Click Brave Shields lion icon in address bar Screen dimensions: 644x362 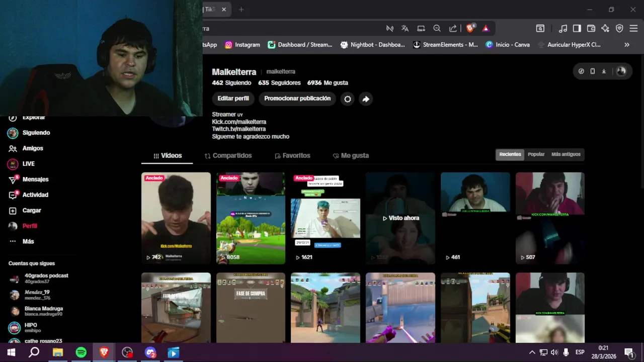pyautogui.click(x=470, y=28)
